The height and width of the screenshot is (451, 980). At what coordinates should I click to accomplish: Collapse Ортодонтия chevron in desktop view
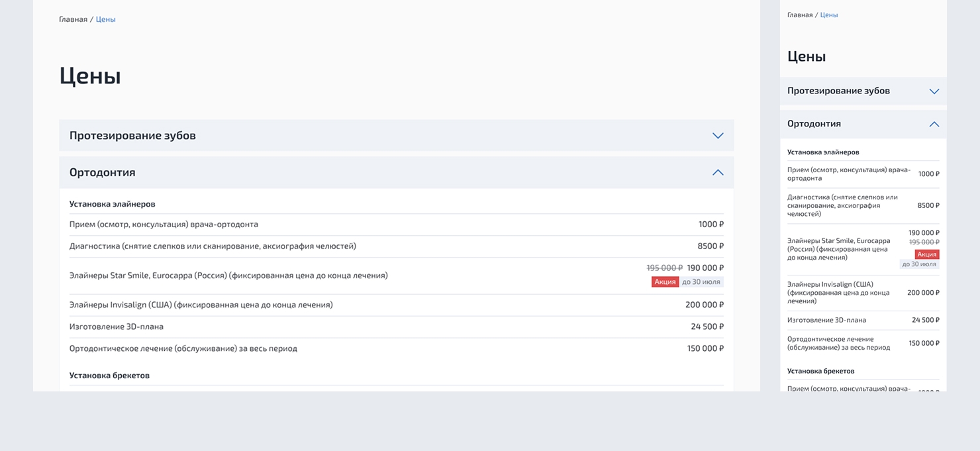(718, 172)
